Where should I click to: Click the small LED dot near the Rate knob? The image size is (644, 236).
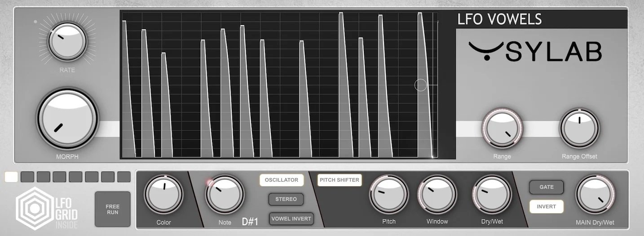[x=35, y=22]
